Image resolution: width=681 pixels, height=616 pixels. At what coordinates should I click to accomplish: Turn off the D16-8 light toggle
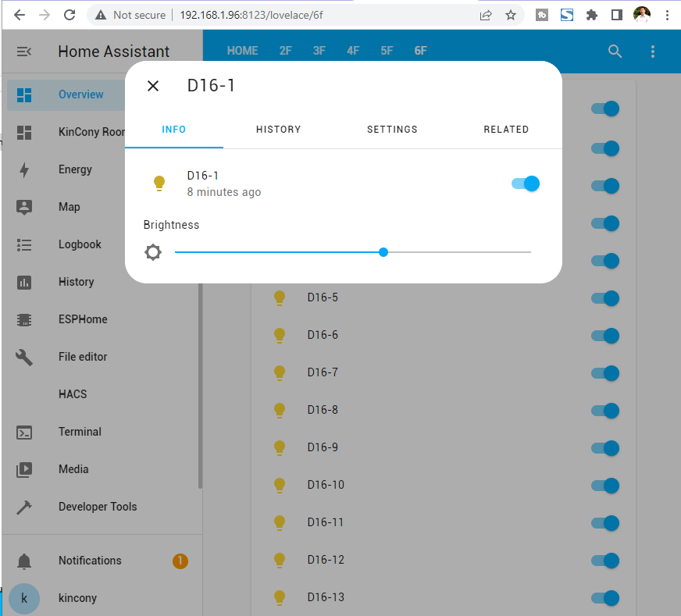tap(605, 410)
